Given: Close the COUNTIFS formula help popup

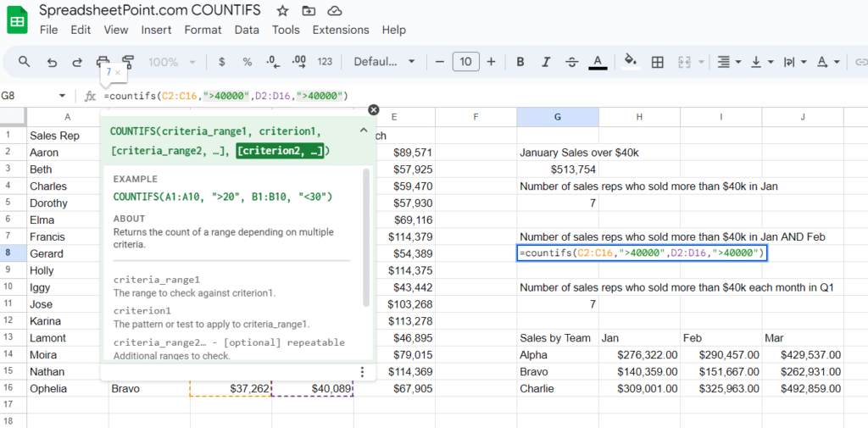Looking at the screenshot, I should tap(373, 110).
